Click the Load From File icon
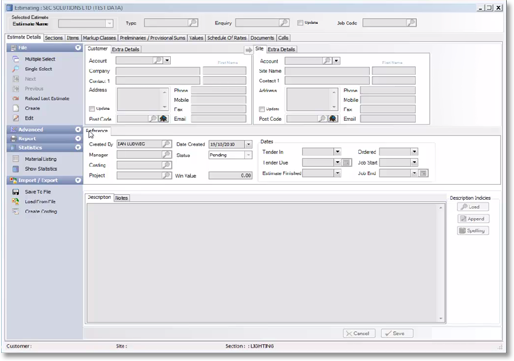The height and width of the screenshot is (361, 514). point(16,201)
